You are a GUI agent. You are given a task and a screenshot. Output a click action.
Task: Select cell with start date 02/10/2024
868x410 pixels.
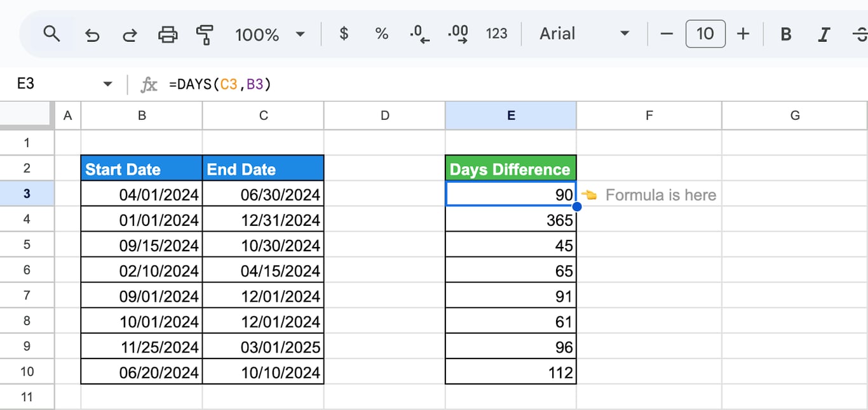click(142, 270)
